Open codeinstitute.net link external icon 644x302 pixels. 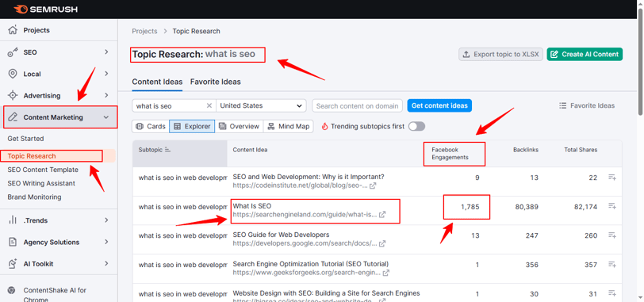tap(373, 185)
